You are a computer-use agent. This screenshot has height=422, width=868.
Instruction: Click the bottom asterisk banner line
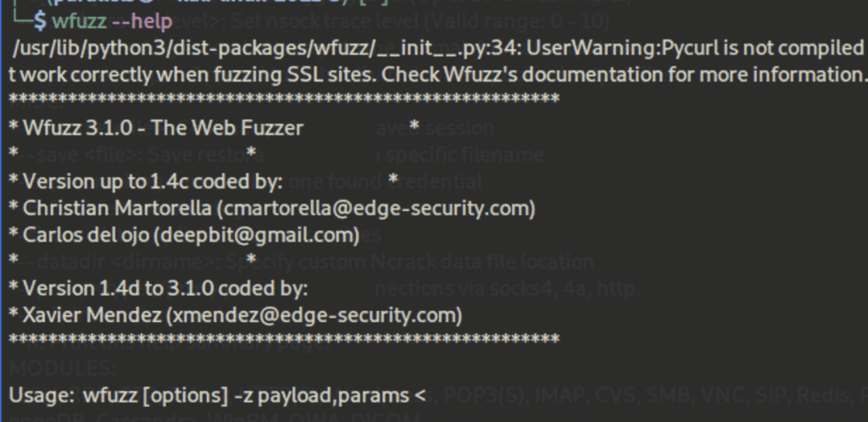[283, 341]
